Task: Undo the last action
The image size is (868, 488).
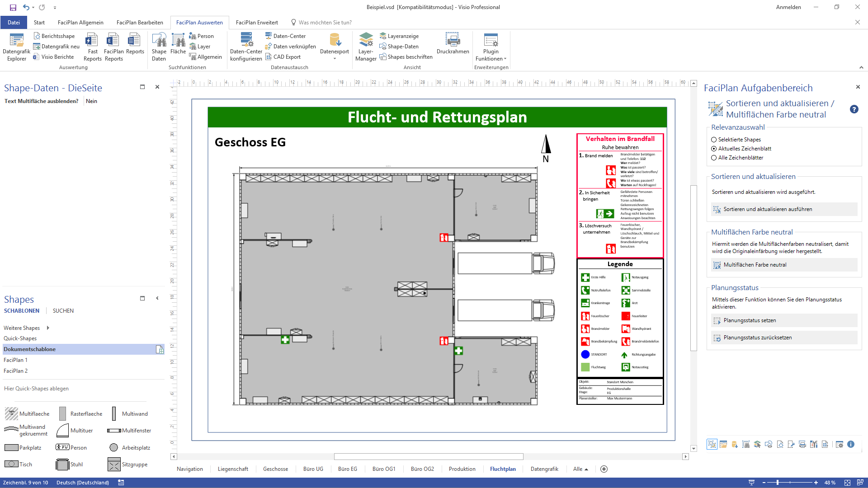Action: [26, 7]
